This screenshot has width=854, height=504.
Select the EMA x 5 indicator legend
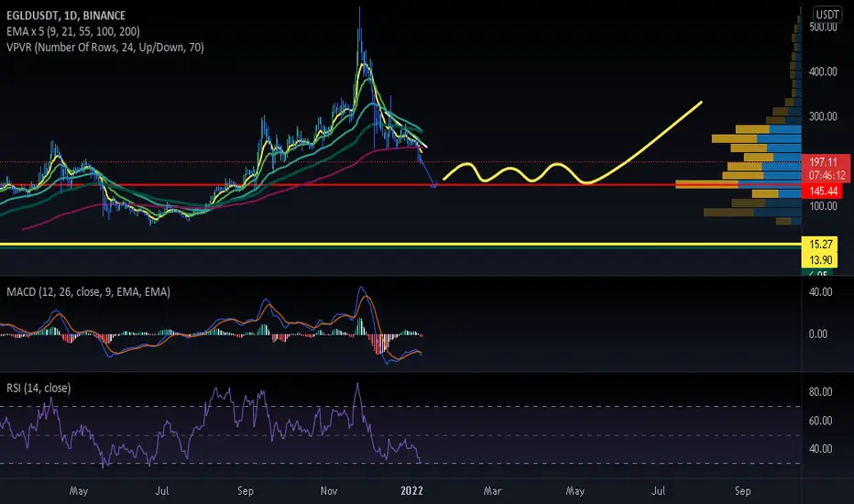(73, 31)
